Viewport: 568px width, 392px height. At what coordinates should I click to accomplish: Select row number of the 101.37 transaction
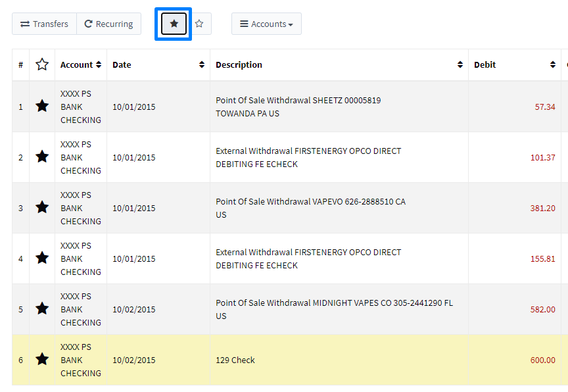click(x=20, y=158)
